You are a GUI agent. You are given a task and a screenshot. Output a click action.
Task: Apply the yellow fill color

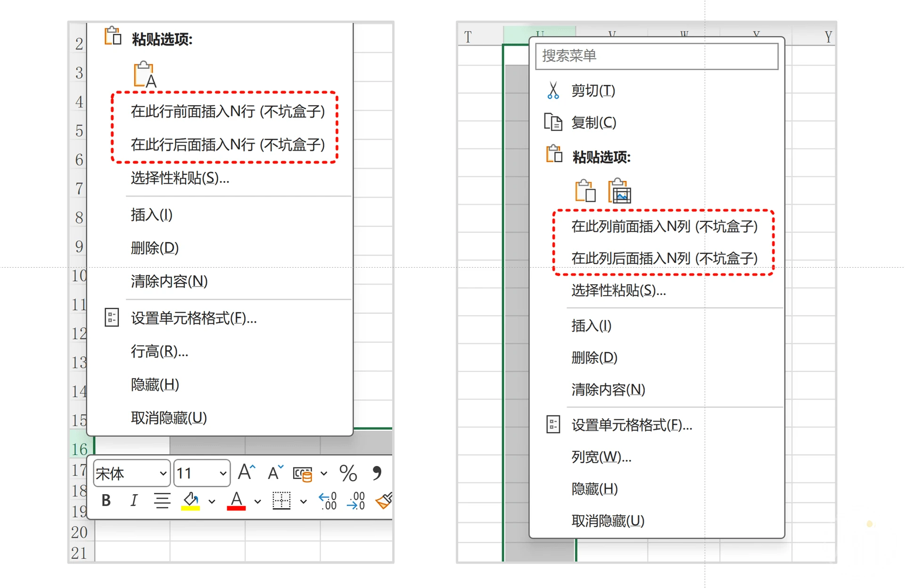pyautogui.click(x=190, y=501)
